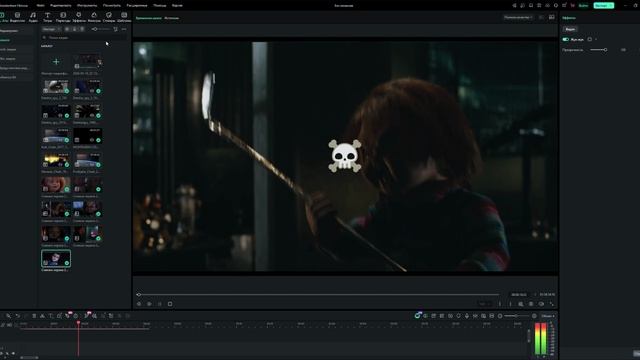Click the Войти login link

[x=584, y=6]
